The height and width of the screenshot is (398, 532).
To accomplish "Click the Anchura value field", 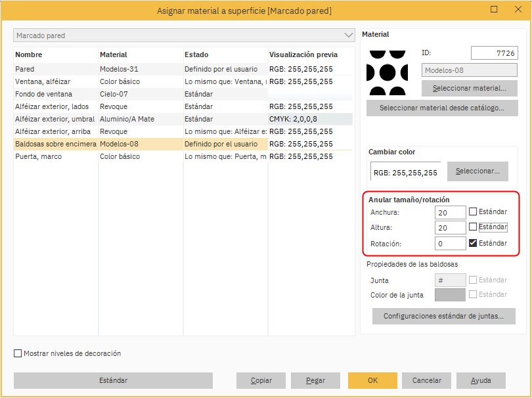I will point(450,212).
